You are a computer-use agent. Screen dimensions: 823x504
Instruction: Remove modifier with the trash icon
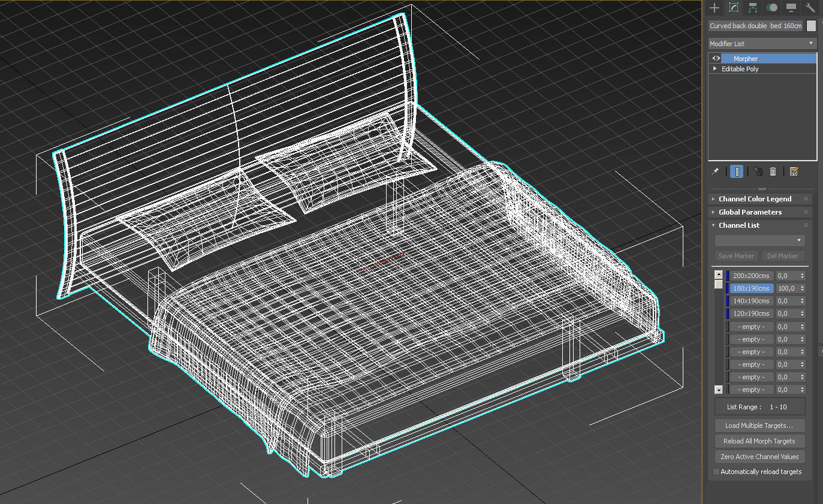[773, 171]
